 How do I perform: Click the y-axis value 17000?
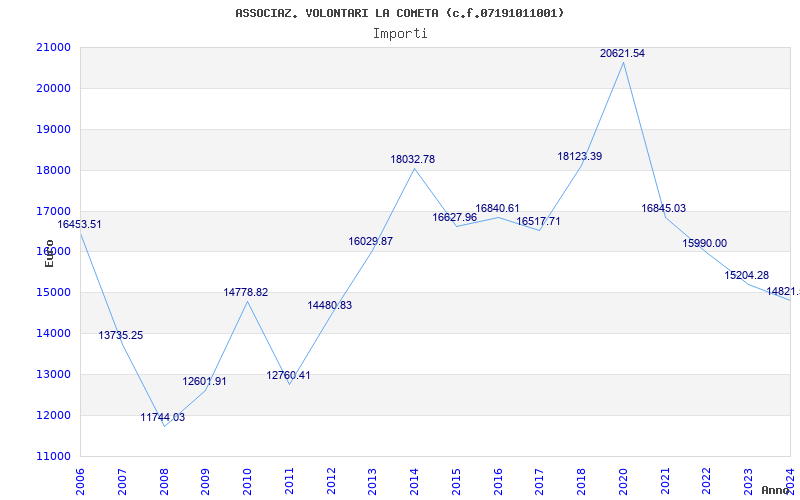click(x=53, y=211)
